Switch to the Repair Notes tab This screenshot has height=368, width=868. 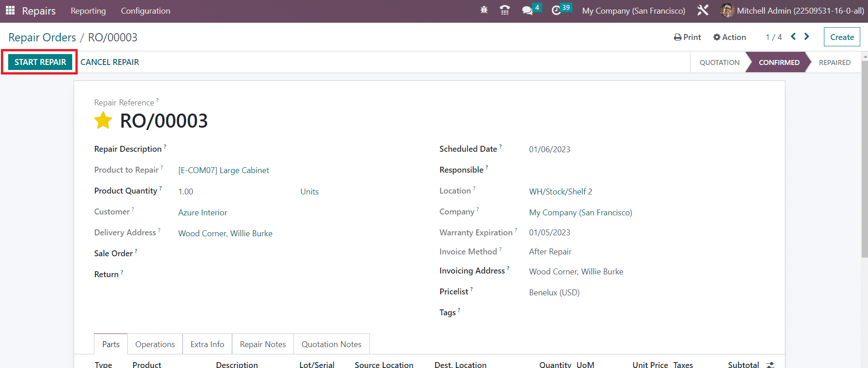[x=263, y=344]
